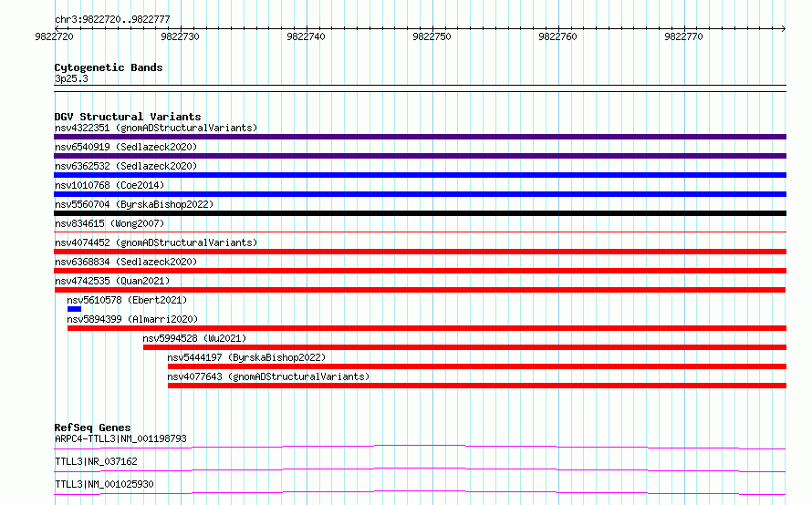This screenshot has height=505, width=812.
Task: Click the red bar under nsv5994528
Action: (465, 347)
